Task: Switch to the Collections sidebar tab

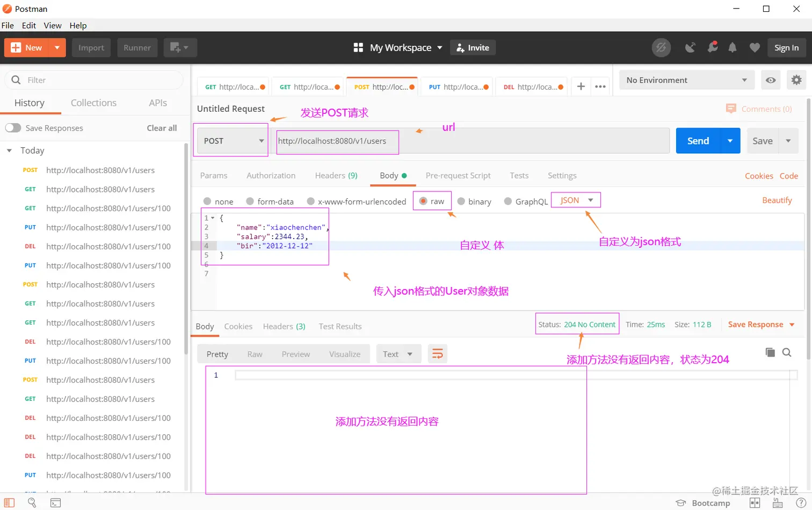Action: pos(93,103)
